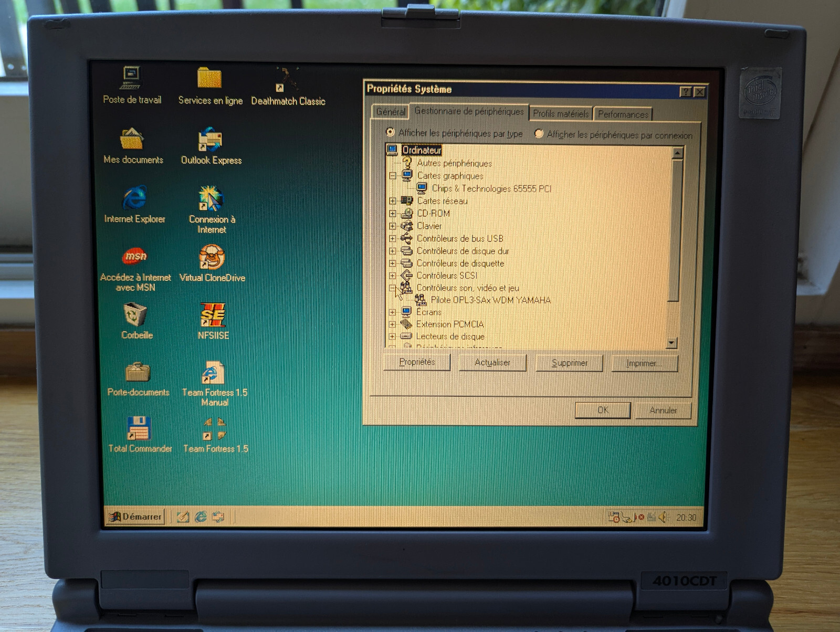Screen dimensions: 840x632
Task: Expand the Écrans tree node
Action: pos(392,312)
